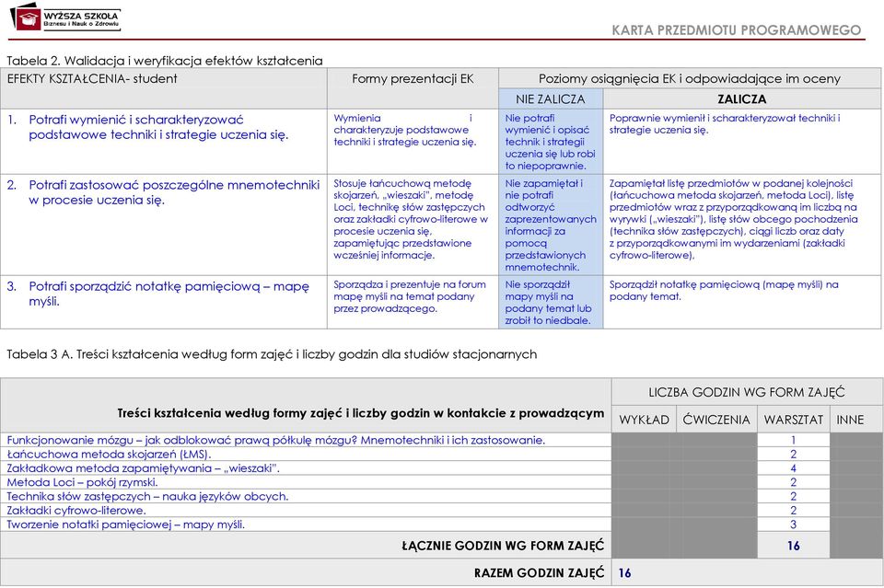Click workshop hours '2' for Łańcuchowa metoda
This screenshot has height=588, width=884.
pos(793,455)
